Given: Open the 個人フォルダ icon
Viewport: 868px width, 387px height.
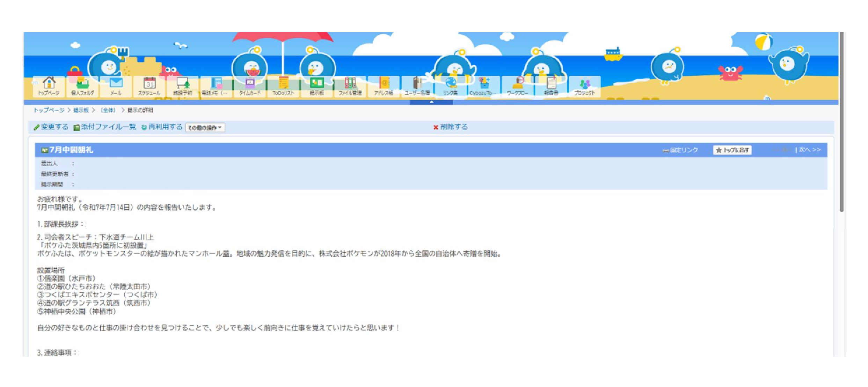Looking at the screenshot, I should click(82, 86).
